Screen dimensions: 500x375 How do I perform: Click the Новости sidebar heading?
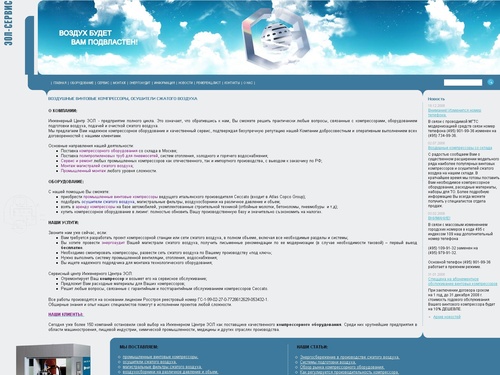tap(436, 99)
